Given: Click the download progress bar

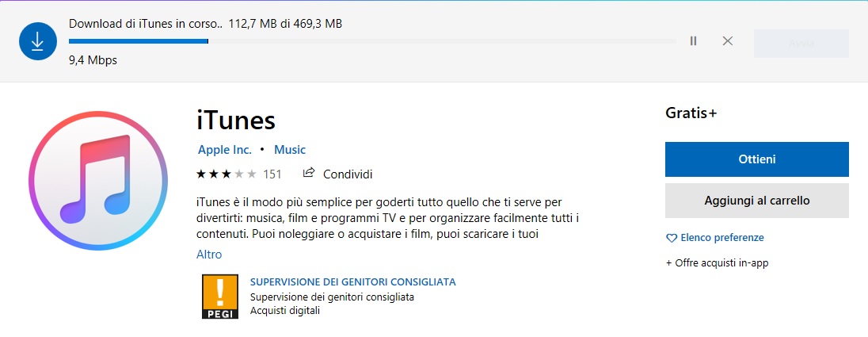Looking at the screenshot, I should 372,41.
